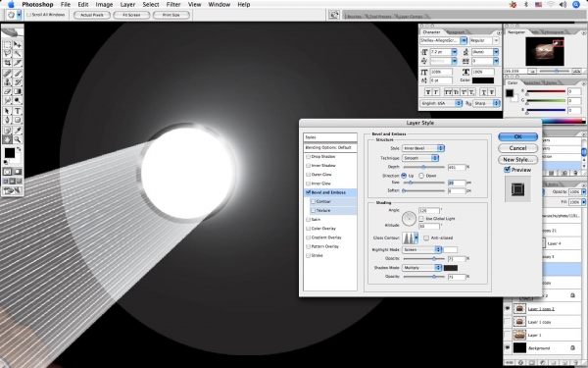Viewport: 588px width, 368px height.
Task: Select the Magic Wand tool
Action: tap(18, 54)
